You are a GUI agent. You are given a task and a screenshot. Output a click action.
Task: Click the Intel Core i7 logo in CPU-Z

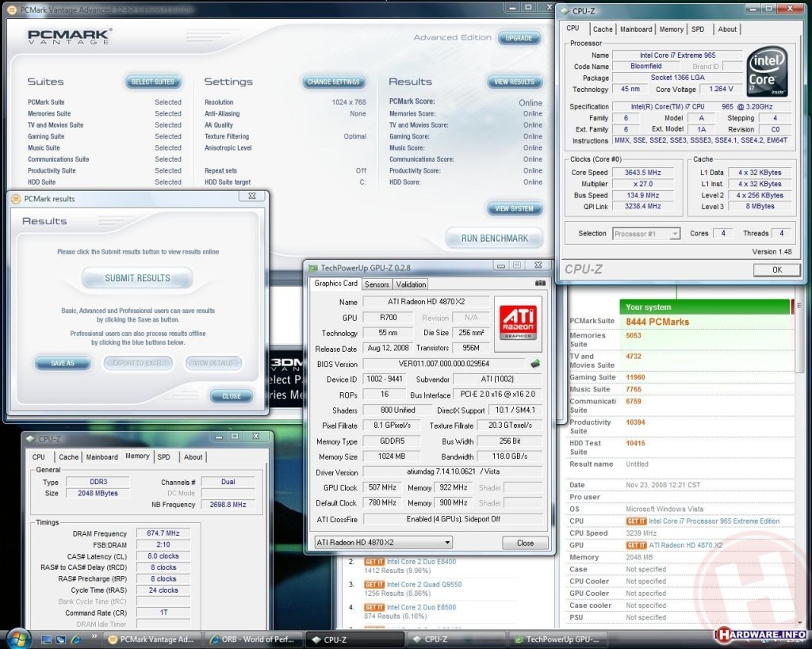(x=767, y=71)
